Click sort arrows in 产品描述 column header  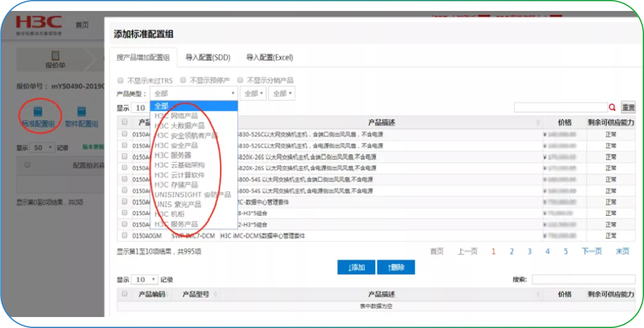539,122
